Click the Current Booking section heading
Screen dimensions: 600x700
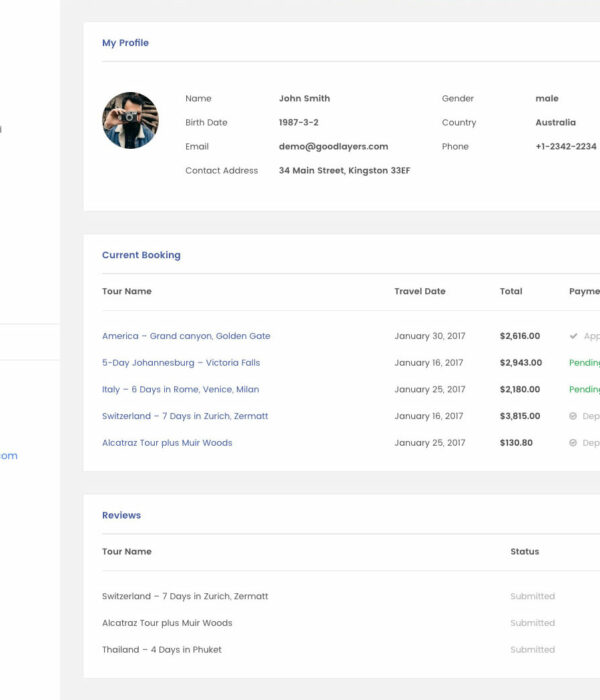point(141,255)
